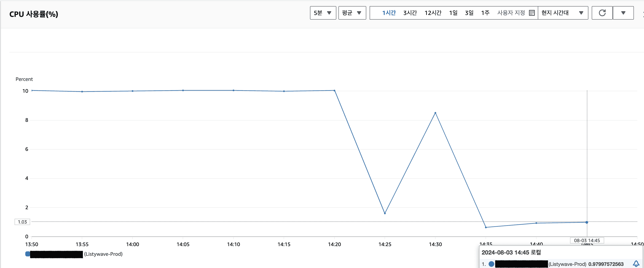This screenshot has height=268, width=644.
Task: Switch to the 3시간 time range
Action: (x=410, y=13)
